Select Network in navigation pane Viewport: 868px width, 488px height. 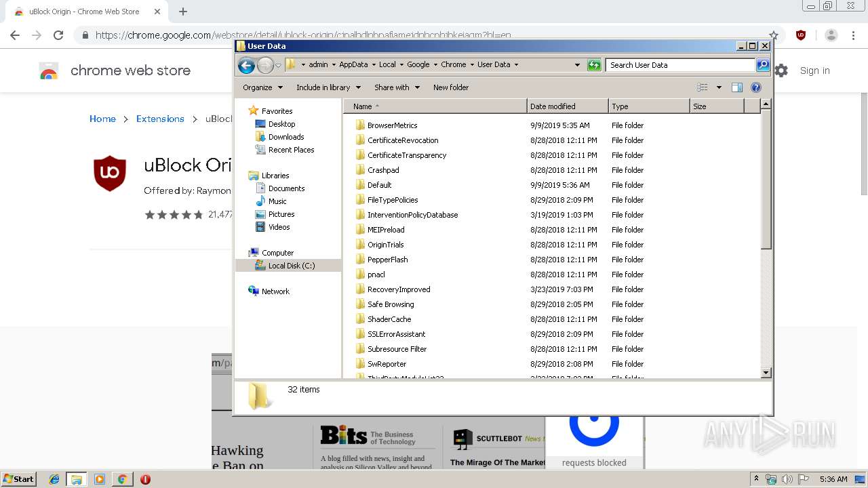tap(275, 291)
